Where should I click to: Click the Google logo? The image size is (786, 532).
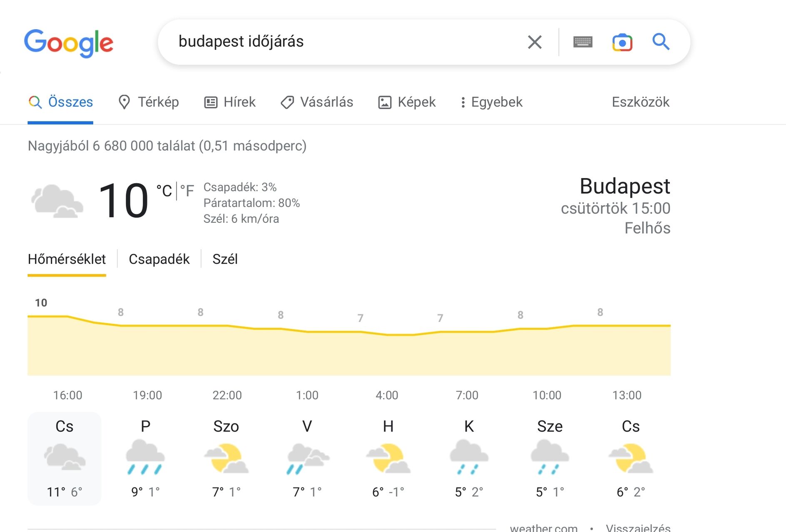(x=69, y=43)
